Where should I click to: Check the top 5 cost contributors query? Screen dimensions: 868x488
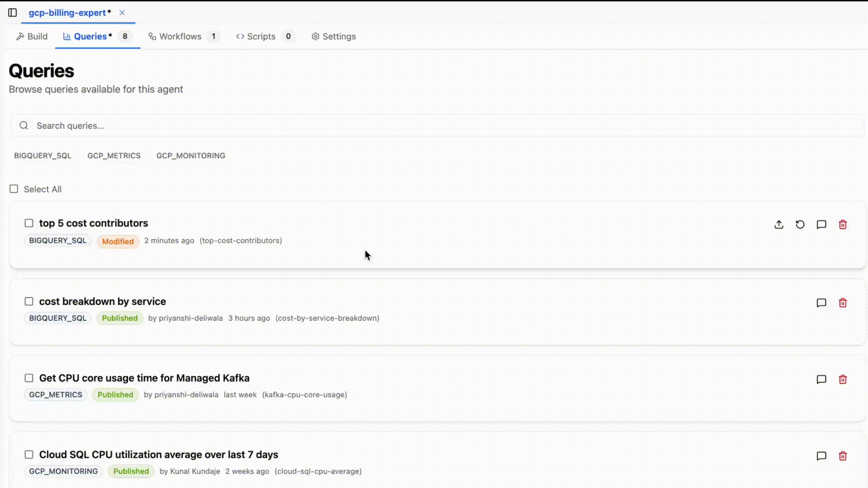[x=29, y=223]
